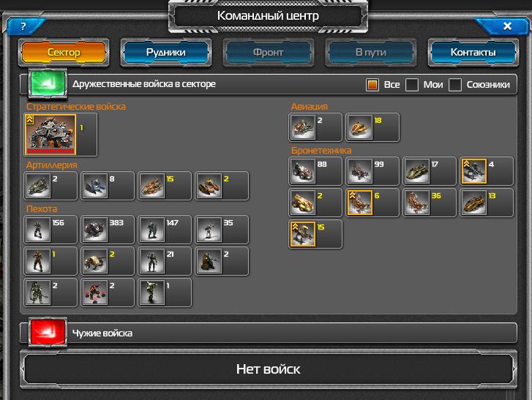Click the Дружественные войска в секторе label
This screenshot has height=400, width=532.
(144, 84)
